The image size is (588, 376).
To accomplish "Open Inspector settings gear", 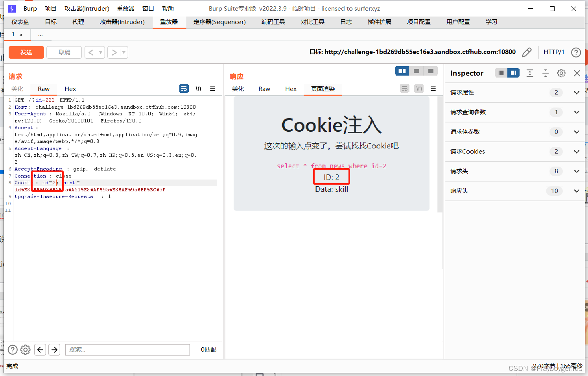I will [561, 73].
